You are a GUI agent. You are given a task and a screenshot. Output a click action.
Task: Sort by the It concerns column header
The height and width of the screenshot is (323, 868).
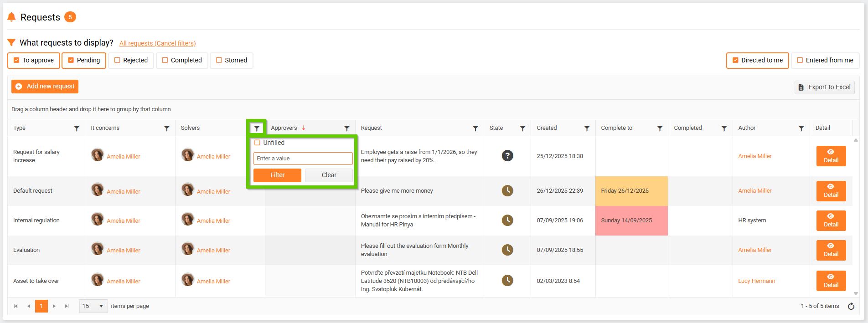[x=105, y=128]
